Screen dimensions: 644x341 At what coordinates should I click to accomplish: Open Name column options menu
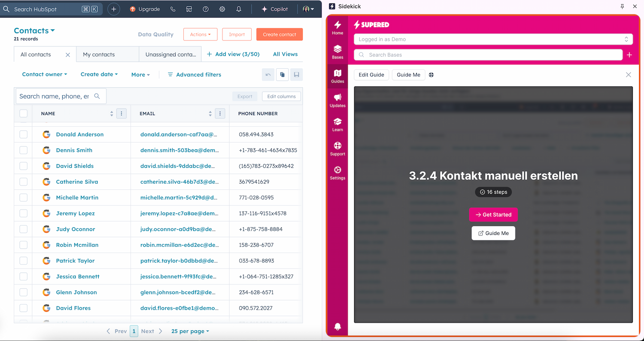(x=122, y=113)
